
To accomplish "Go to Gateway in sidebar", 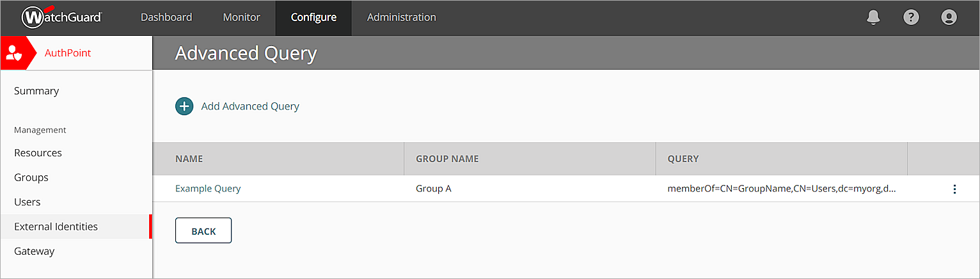I will click(34, 251).
